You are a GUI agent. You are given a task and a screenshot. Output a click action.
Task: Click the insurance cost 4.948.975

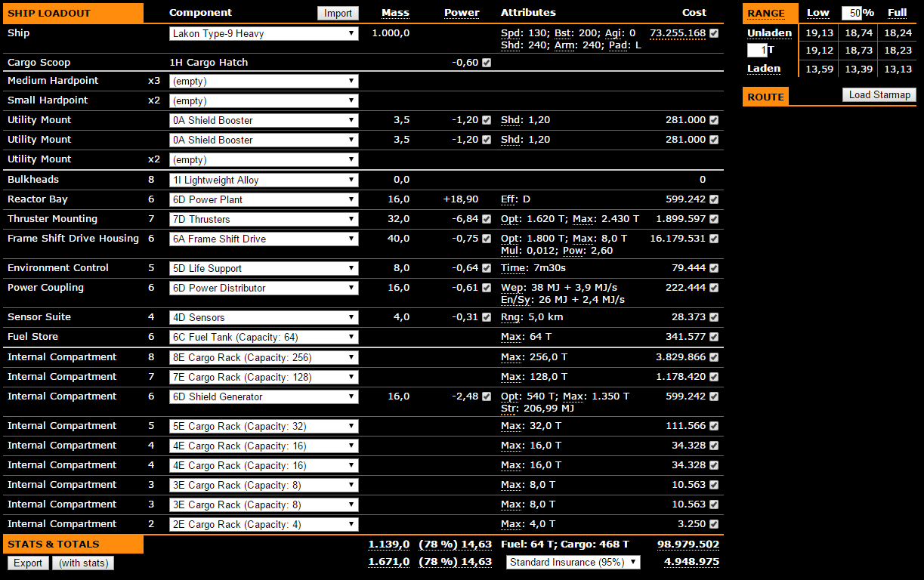click(691, 562)
